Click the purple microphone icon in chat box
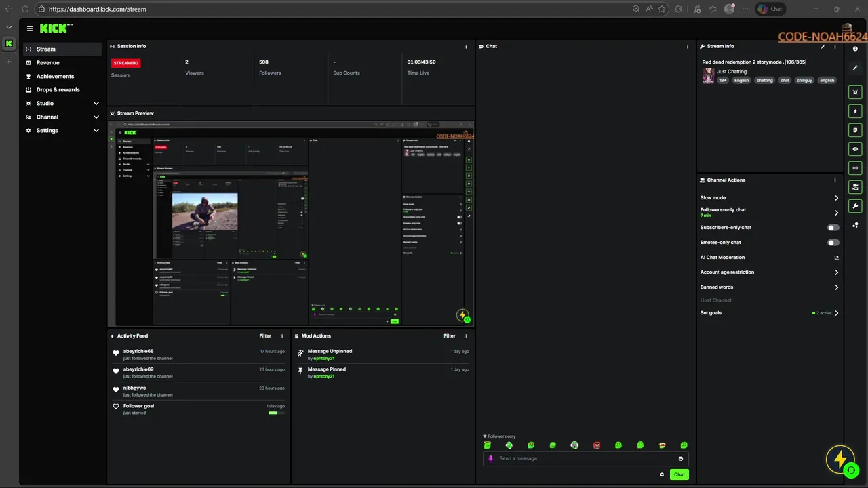This screenshot has height=488, width=868. (x=491, y=458)
